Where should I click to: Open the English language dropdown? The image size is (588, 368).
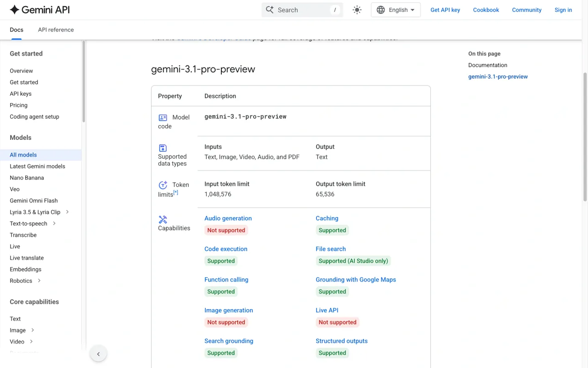click(396, 10)
